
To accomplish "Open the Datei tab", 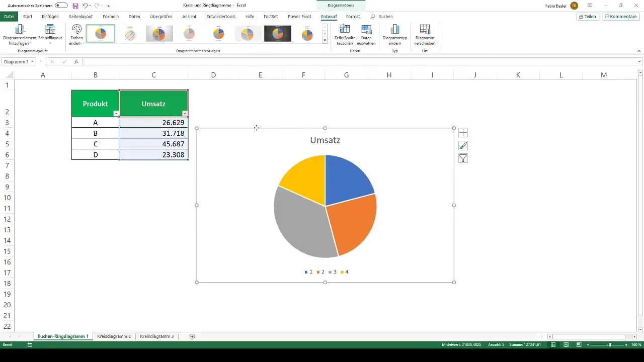I will (9, 17).
